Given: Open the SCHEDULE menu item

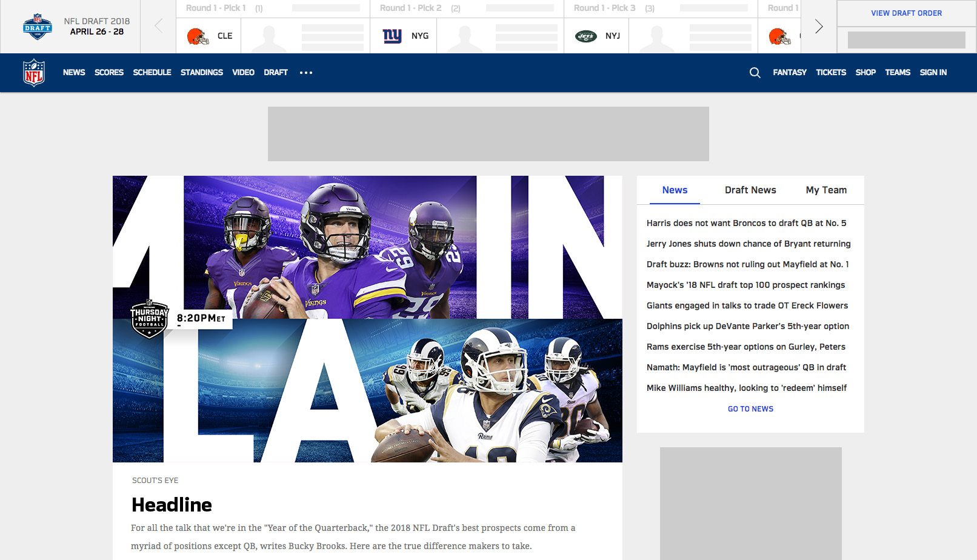Looking at the screenshot, I should [152, 73].
